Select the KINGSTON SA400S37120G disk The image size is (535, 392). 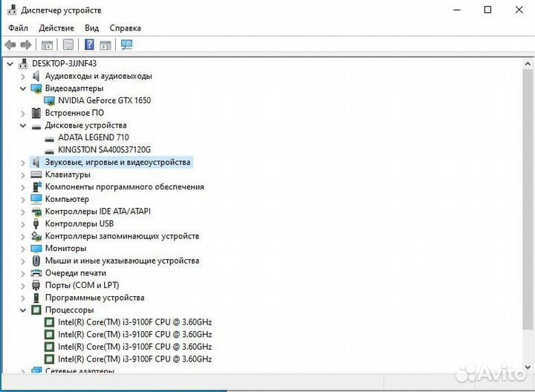click(105, 150)
